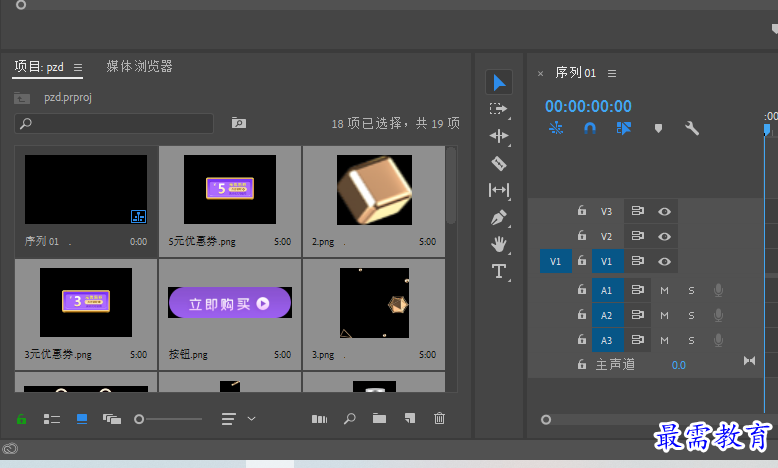The image size is (778, 468).
Task: Select the Selection tool arrow
Action: 499,82
